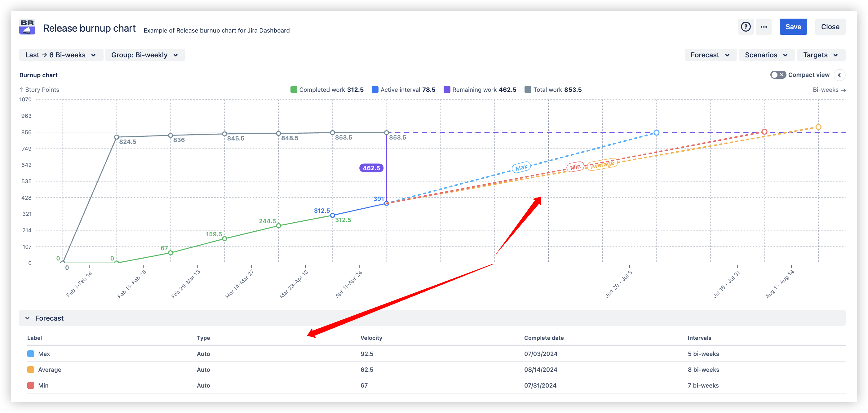Image resolution: width=868 pixels, height=413 pixels.
Task: Click the Active interval blue legend swatch
Action: [x=375, y=90]
